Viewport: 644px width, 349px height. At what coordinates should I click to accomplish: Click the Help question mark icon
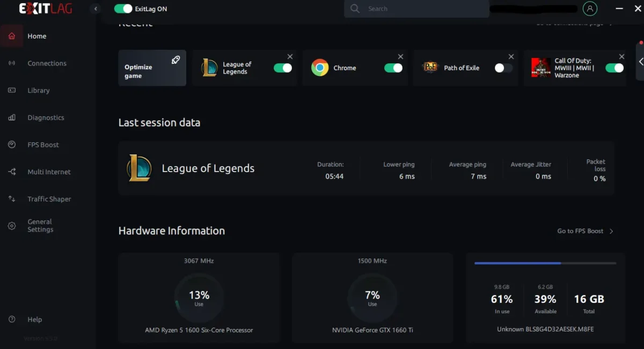[x=12, y=320]
